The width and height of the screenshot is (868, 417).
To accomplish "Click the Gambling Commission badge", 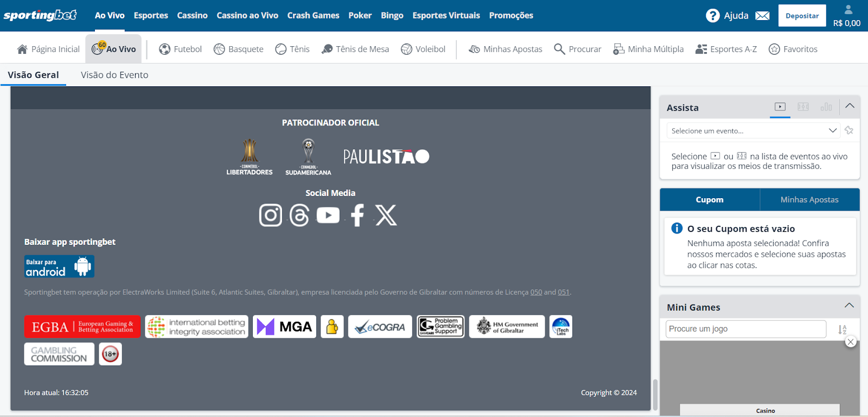I will point(59,354).
